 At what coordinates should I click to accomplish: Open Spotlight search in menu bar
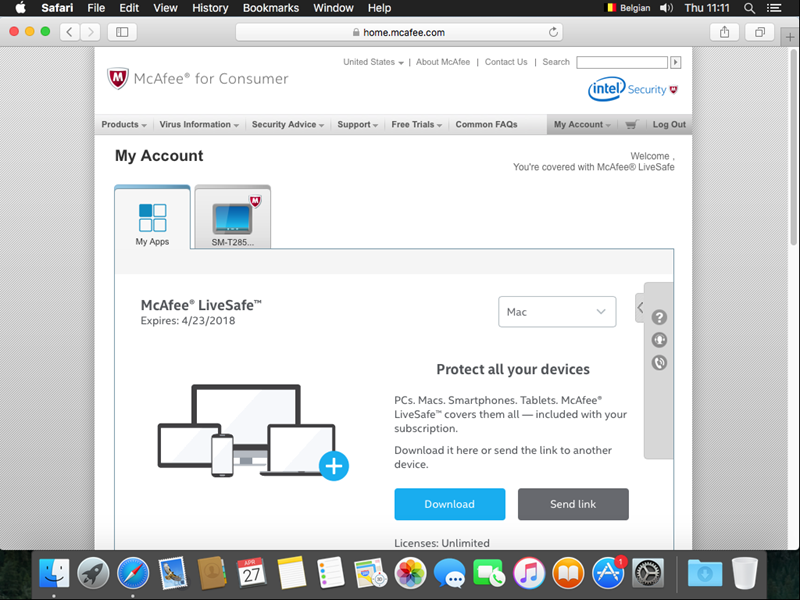pyautogui.click(x=749, y=8)
